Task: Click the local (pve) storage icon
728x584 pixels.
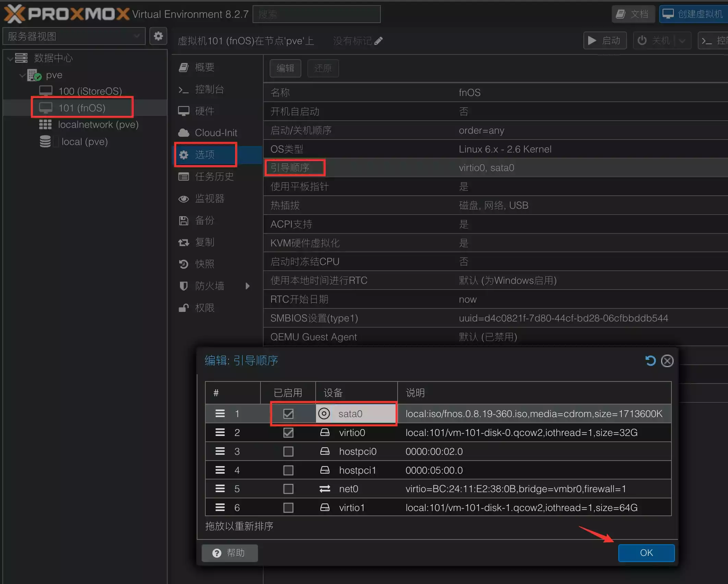Action: [x=45, y=142]
